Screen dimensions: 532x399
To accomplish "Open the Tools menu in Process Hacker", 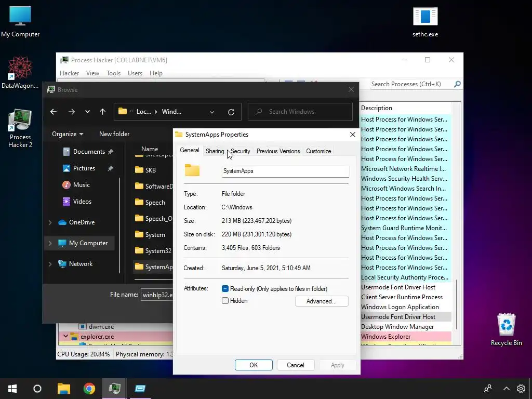I will 113,73.
